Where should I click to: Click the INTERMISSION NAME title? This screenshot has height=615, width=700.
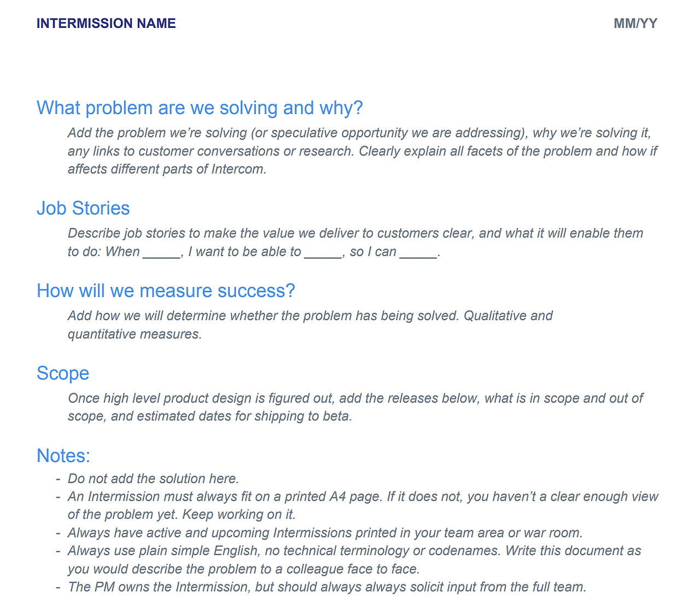click(x=106, y=24)
